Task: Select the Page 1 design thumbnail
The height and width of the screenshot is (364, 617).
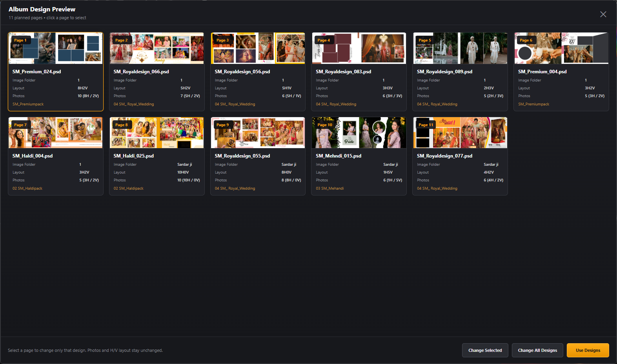Action: tap(56, 48)
